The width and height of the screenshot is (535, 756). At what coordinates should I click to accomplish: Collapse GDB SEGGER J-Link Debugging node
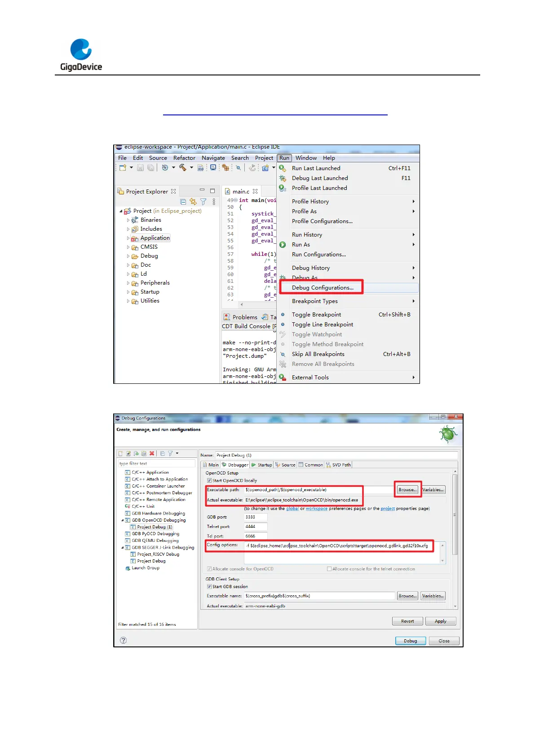click(123, 548)
